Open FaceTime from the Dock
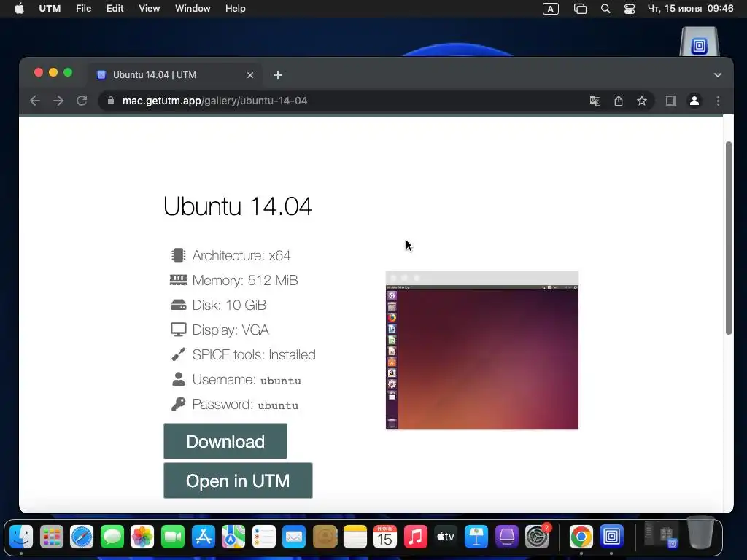 pyautogui.click(x=173, y=537)
